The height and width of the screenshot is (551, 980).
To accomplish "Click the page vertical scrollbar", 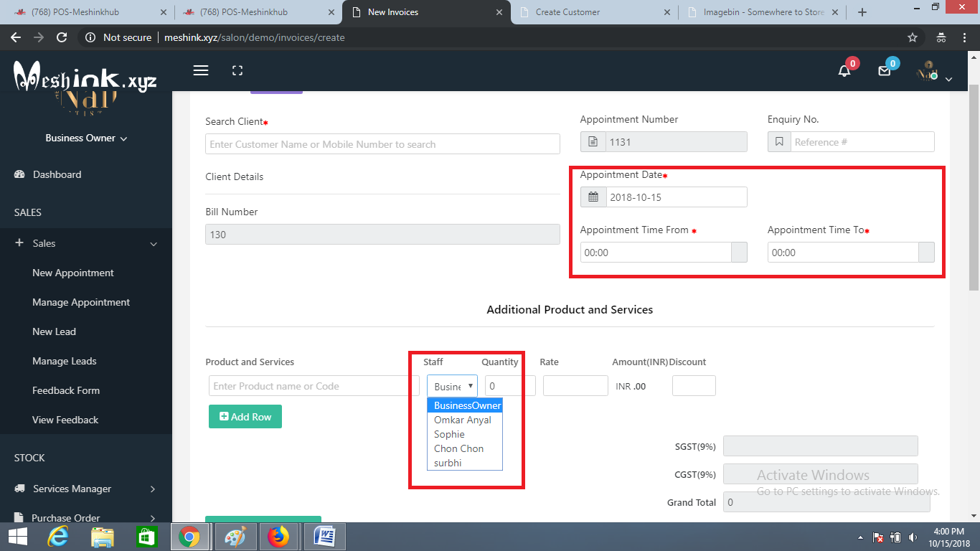I will point(974,187).
